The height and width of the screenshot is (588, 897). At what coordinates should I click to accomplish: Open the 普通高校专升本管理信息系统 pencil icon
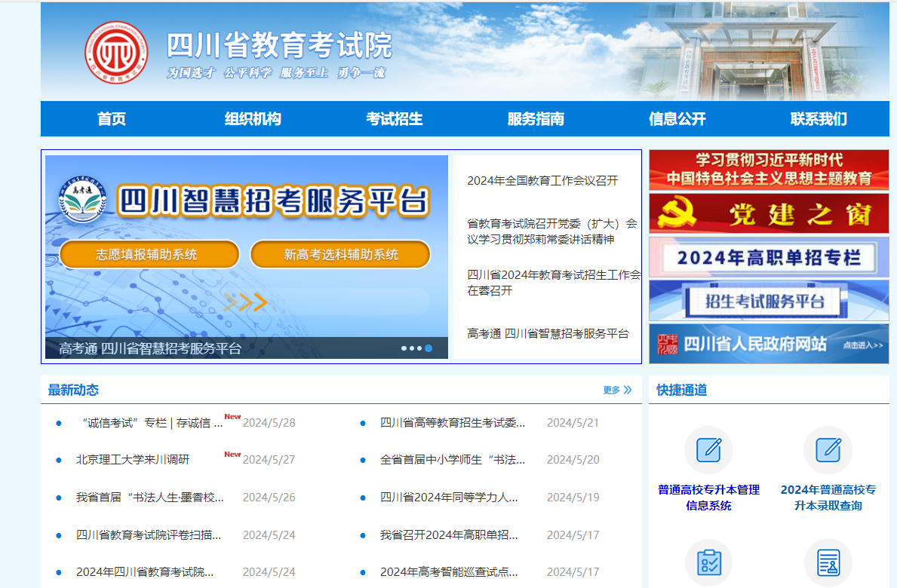click(x=708, y=450)
